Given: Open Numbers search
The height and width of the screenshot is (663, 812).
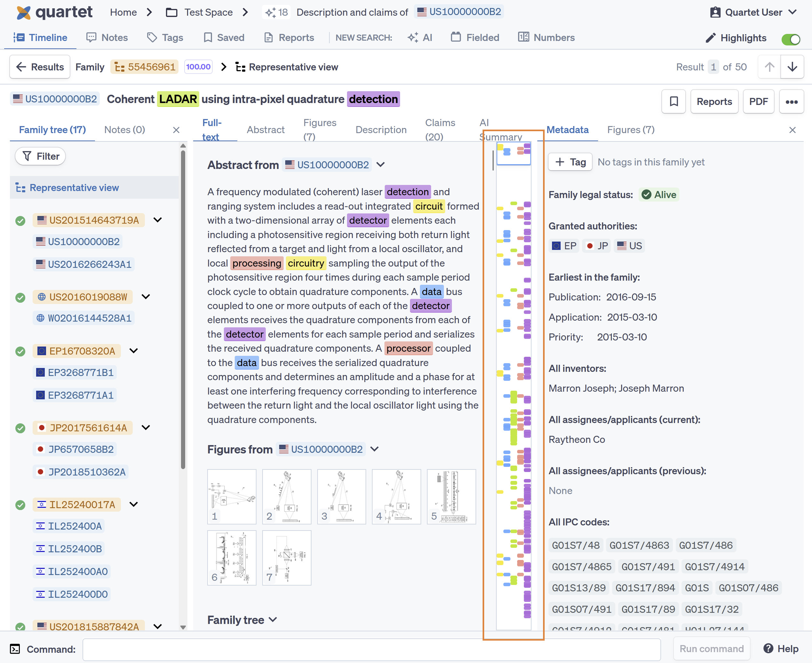Looking at the screenshot, I should (546, 37).
